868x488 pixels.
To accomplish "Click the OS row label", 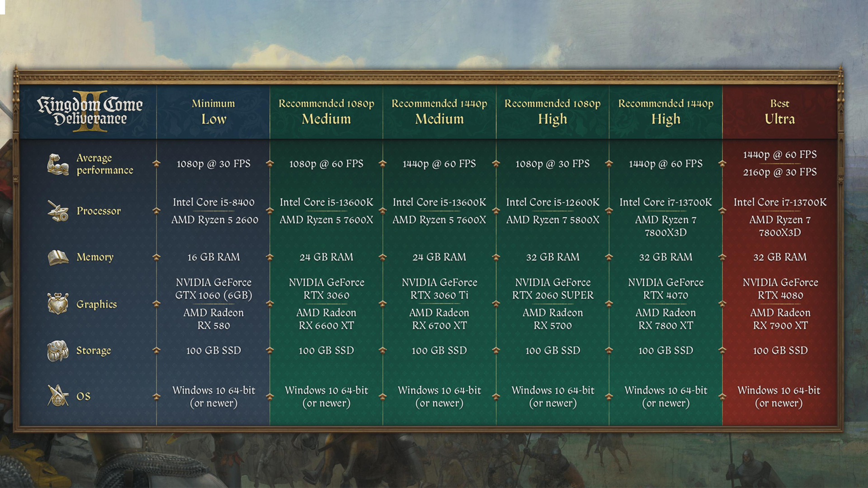I will coord(83,396).
